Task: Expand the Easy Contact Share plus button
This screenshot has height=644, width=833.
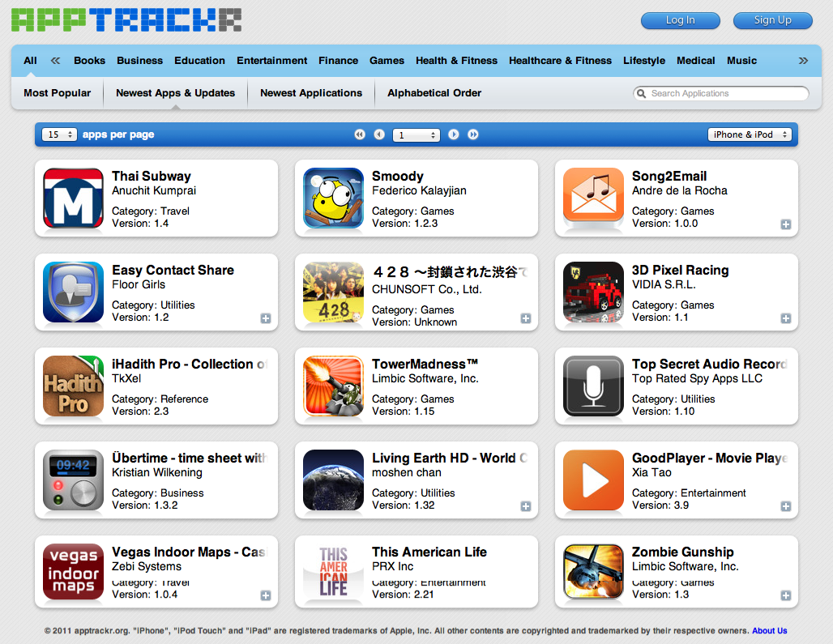Action: 266,318
